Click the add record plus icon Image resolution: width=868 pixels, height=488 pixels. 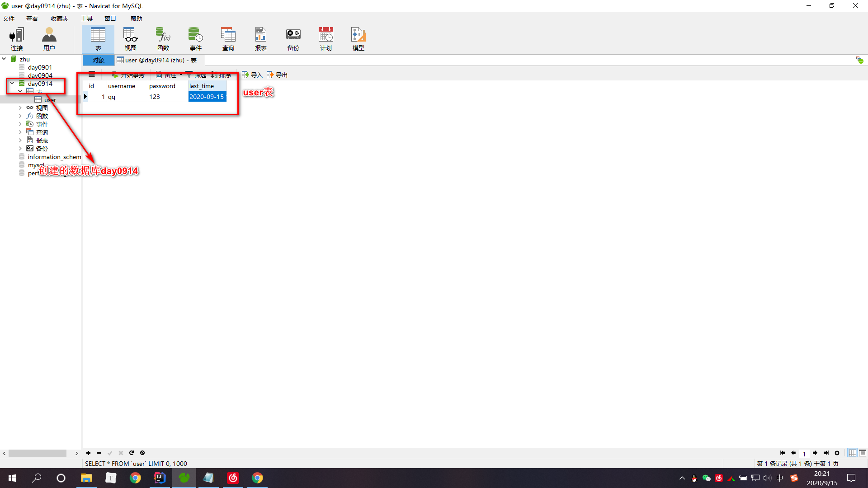tap(88, 453)
